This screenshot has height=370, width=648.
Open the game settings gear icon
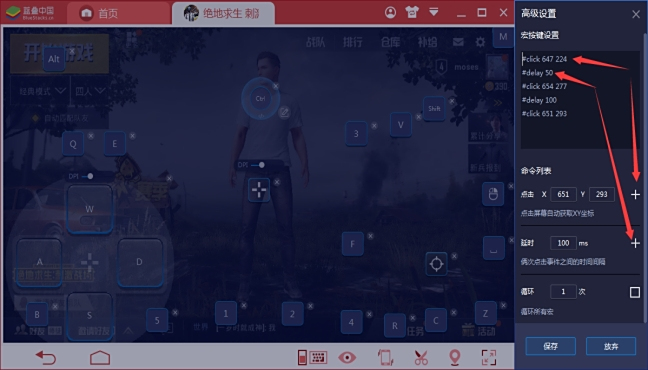coord(480,42)
